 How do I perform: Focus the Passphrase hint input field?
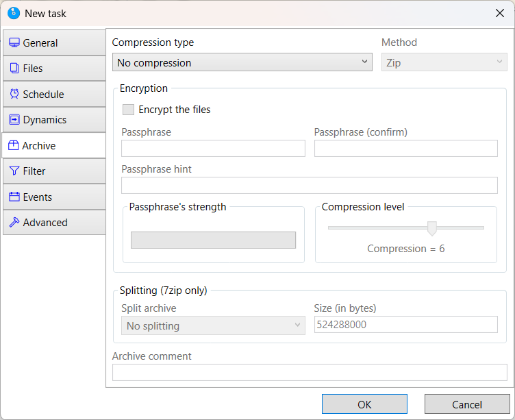pos(310,185)
